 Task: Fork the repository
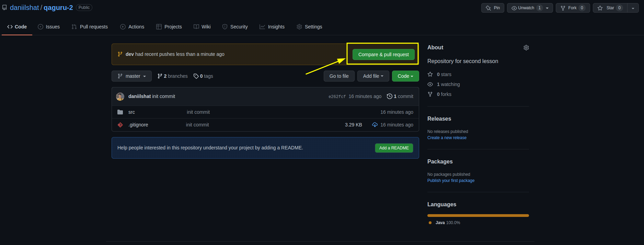573,8
